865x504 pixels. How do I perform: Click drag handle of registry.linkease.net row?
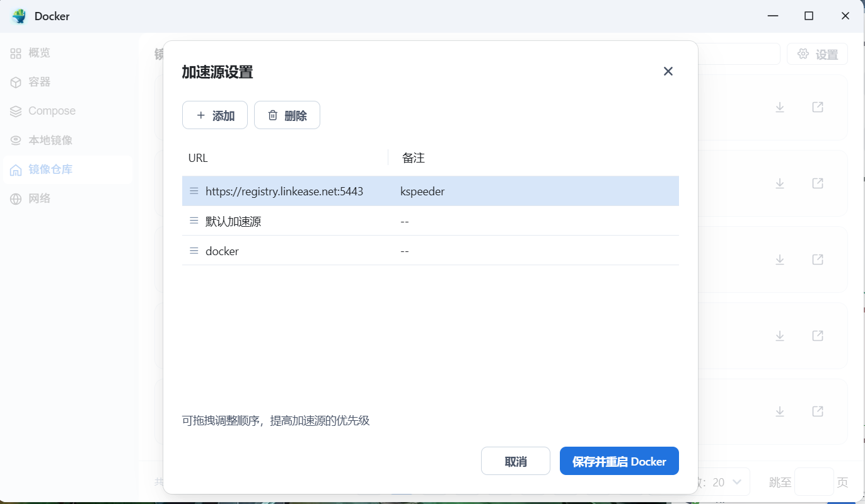[194, 191]
